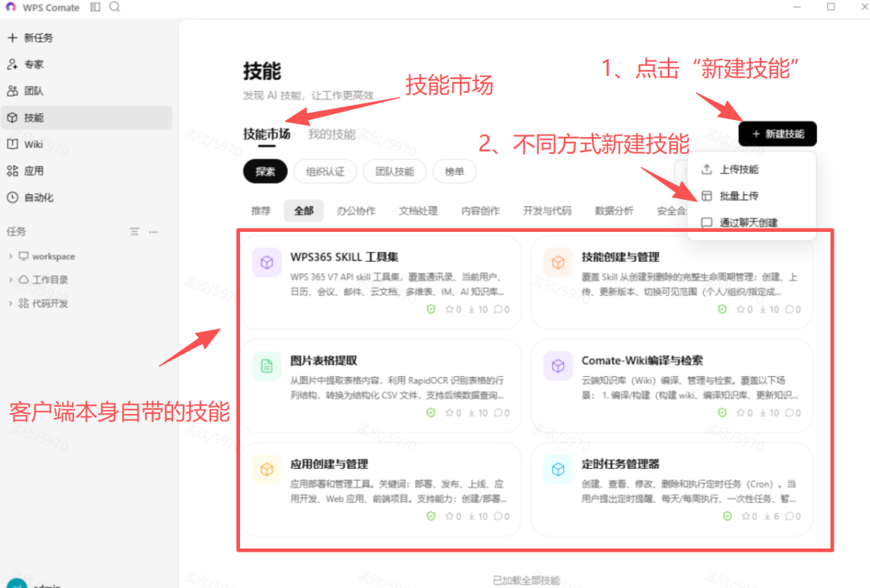The image size is (870, 588).
Task: Open comments on WPS365 SKILL 工具集 card
Action: (498, 309)
